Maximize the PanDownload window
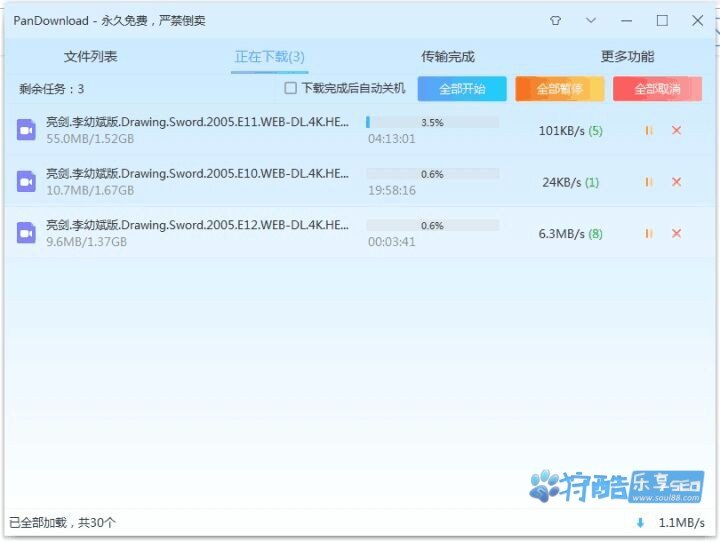Image resolution: width=720 pixels, height=542 pixels. tap(662, 21)
